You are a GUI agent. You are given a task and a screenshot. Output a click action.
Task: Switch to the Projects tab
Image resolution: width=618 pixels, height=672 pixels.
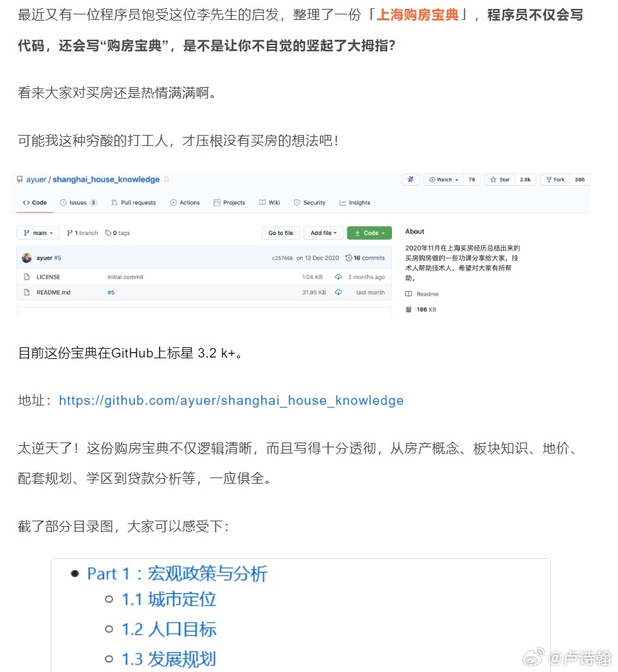230,203
